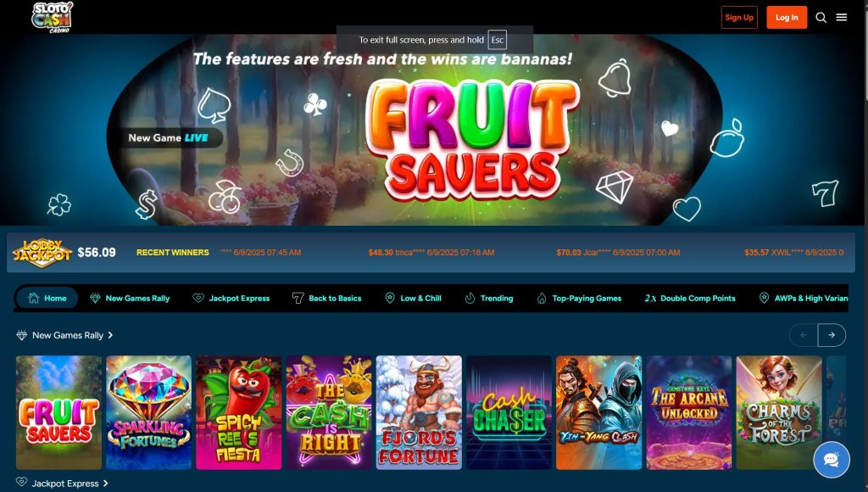Click the Log In button
The height and width of the screenshot is (492, 868).
(x=787, y=17)
